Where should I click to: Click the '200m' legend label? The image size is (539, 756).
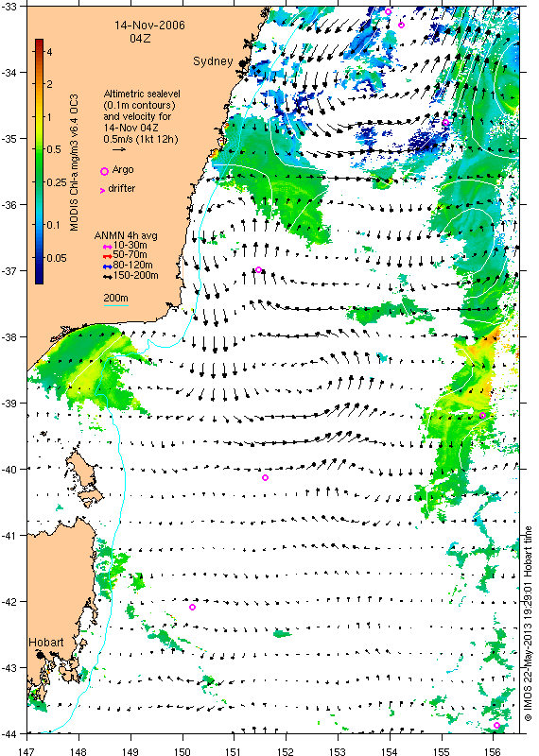(x=115, y=298)
